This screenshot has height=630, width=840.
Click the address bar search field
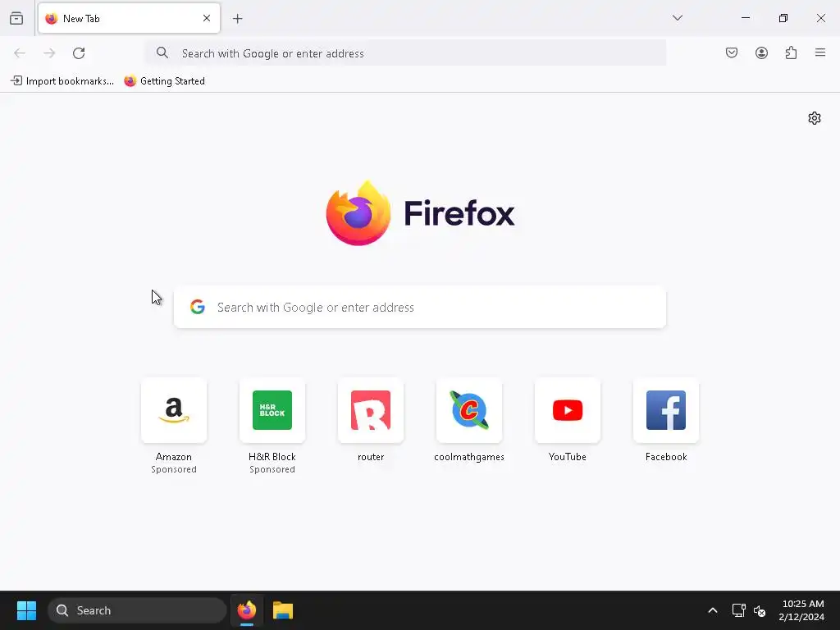tap(406, 53)
